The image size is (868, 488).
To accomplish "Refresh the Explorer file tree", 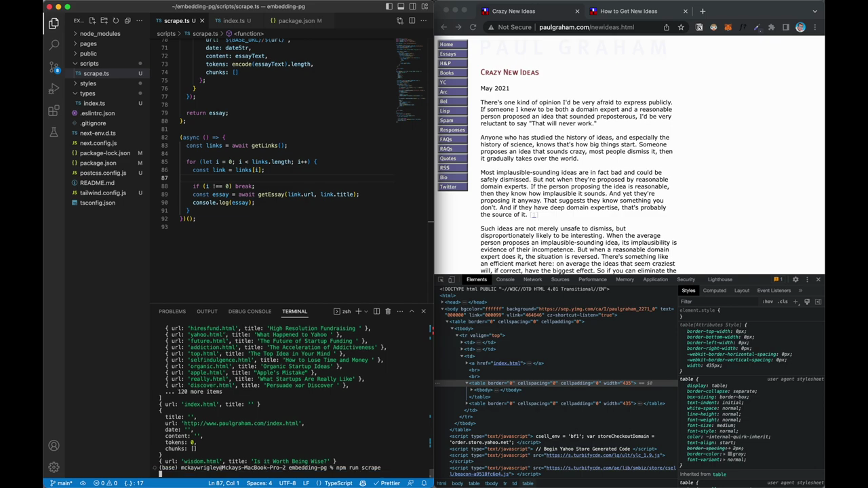I will point(116,21).
